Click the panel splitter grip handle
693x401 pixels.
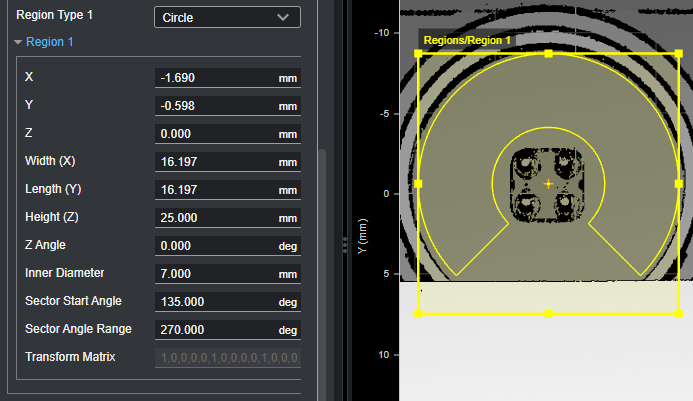tap(345, 244)
